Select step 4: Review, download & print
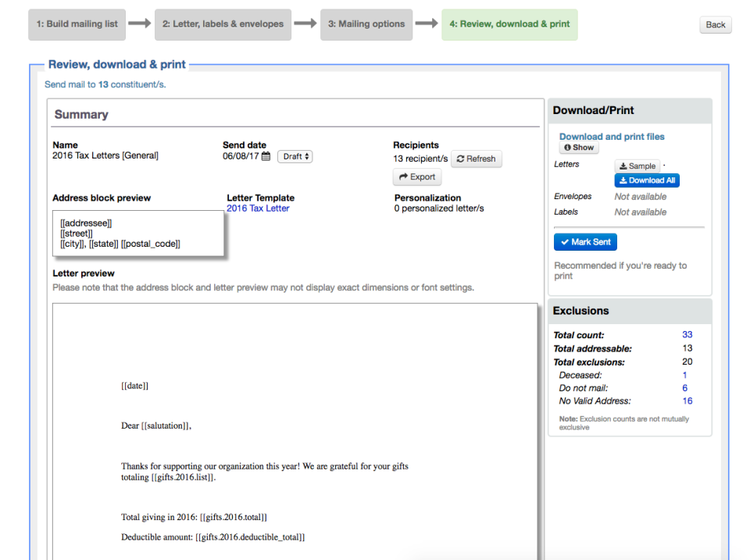Viewport: 750px width, 560px height. click(509, 24)
